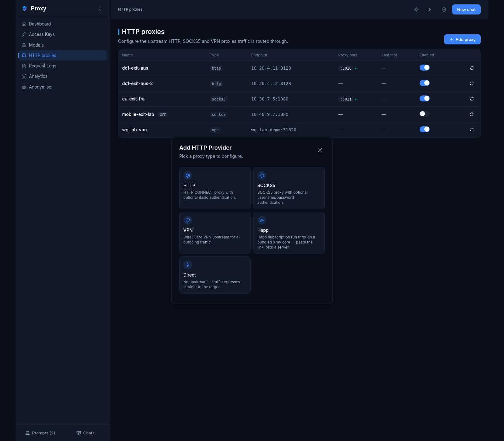Collapse the sidebar with the chevron arrow
The height and width of the screenshot is (441, 504).
[100, 9]
